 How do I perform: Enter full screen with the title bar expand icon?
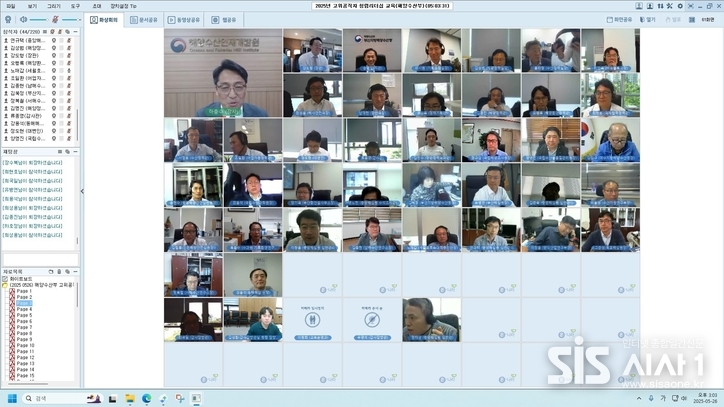(691, 6)
